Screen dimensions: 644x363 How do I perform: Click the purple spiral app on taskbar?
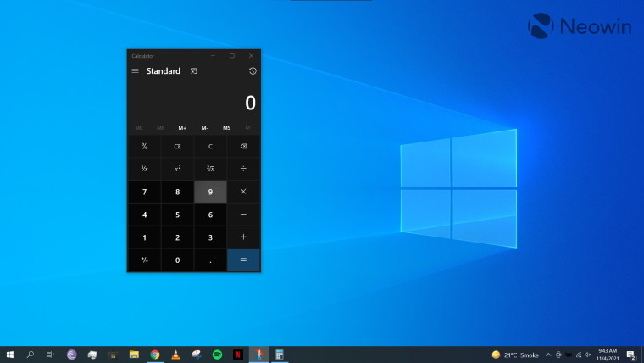pyautogui.click(x=71, y=355)
